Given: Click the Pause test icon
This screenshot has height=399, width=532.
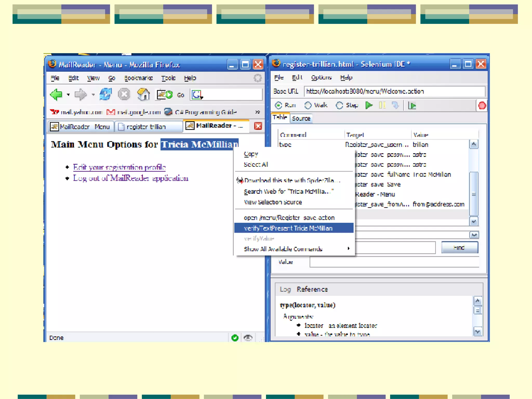Looking at the screenshot, I should point(382,105).
